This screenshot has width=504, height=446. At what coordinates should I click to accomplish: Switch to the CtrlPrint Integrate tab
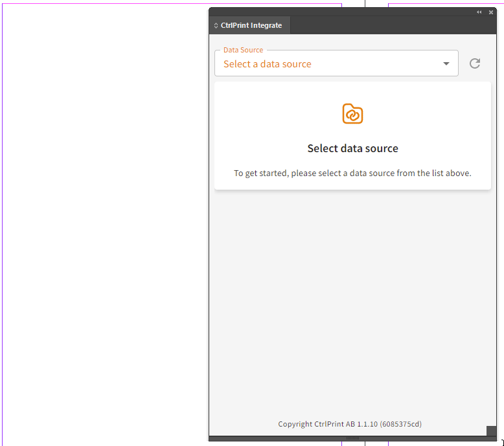(x=251, y=26)
